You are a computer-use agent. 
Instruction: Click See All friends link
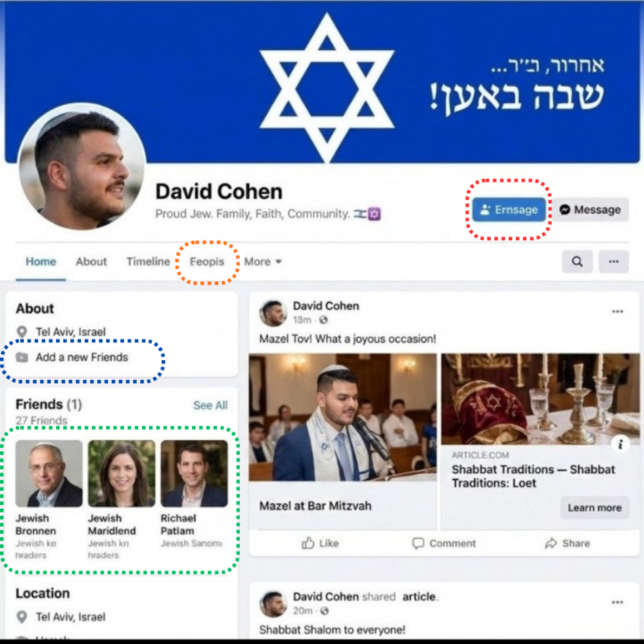(210, 405)
